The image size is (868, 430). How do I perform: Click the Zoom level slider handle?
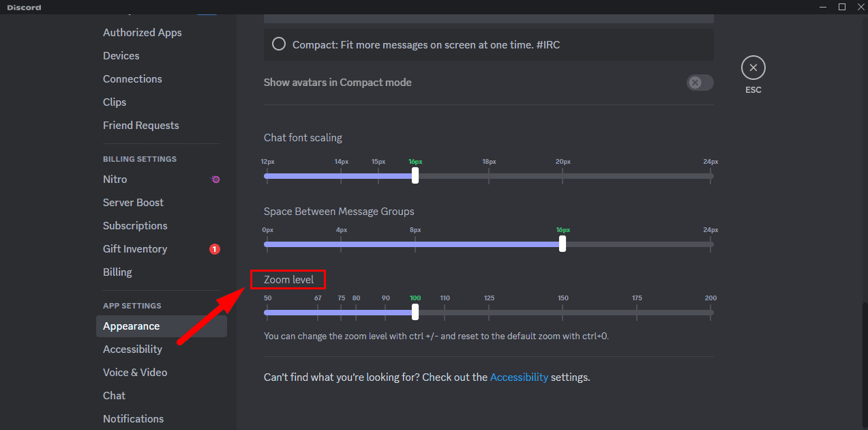[415, 313]
